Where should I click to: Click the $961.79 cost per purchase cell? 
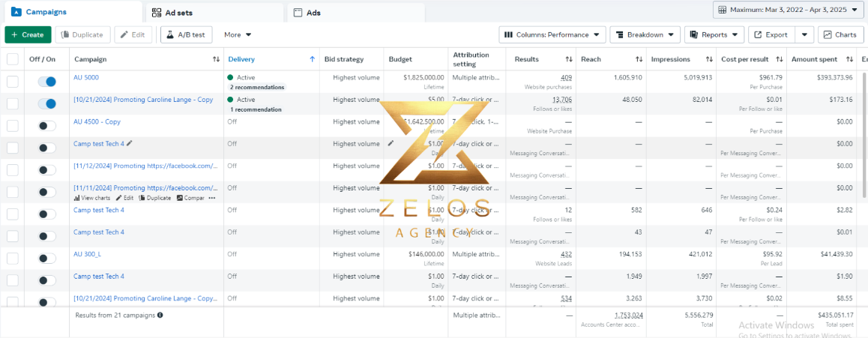pos(770,77)
